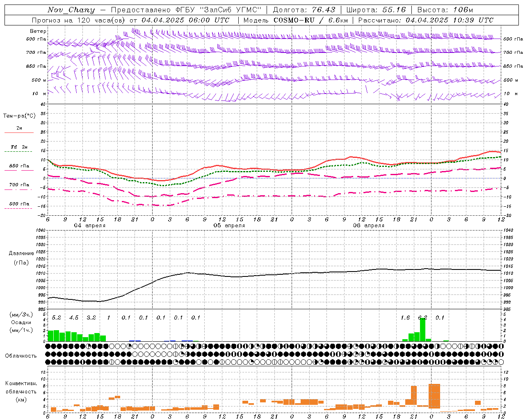The width and height of the screenshot is (525, 420).
Task: Click the (мм/1ч.) hourly precipitation unit label
Action: pos(21,330)
